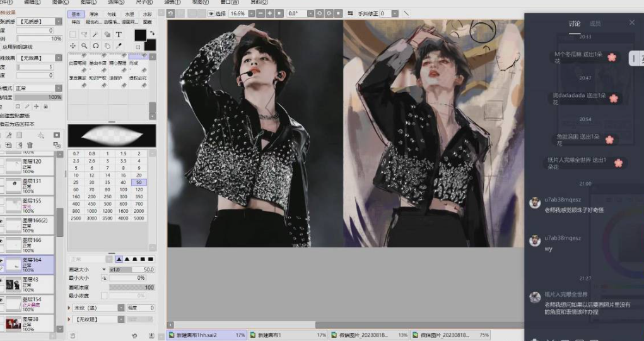Viewport: 644px width, 341px height.
Task: Click the canvas horizontal scrollbar
Action: [x=419, y=325]
